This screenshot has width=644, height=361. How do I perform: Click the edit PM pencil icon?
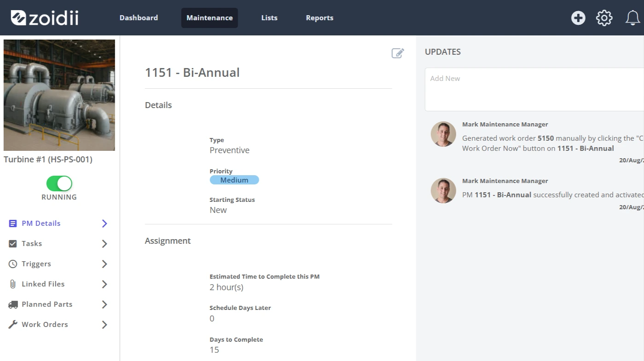(398, 53)
